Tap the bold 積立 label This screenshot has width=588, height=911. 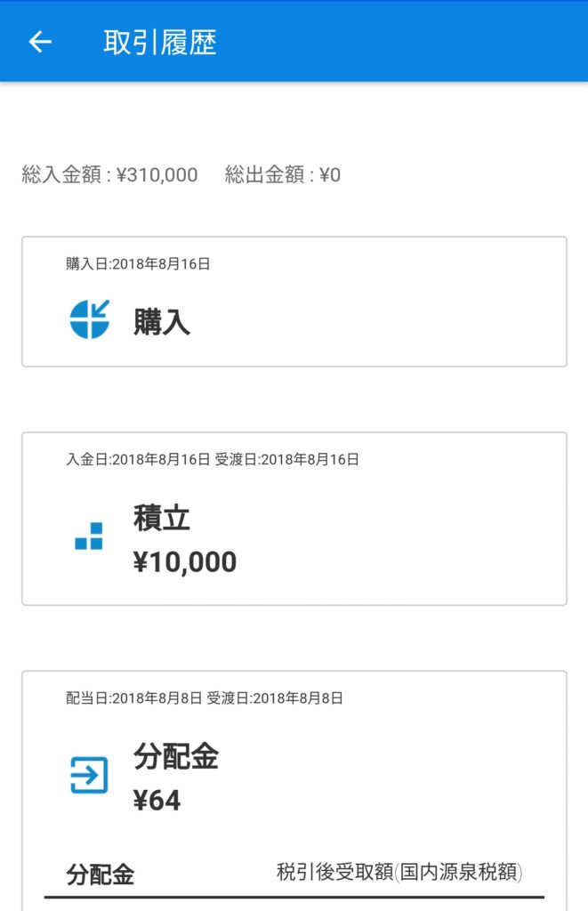point(162,518)
